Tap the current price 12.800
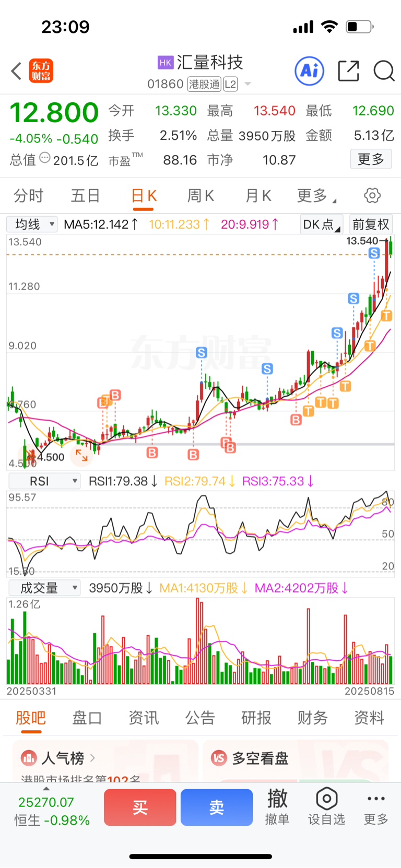Screen dimensions: 401x868 coord(54,113)
